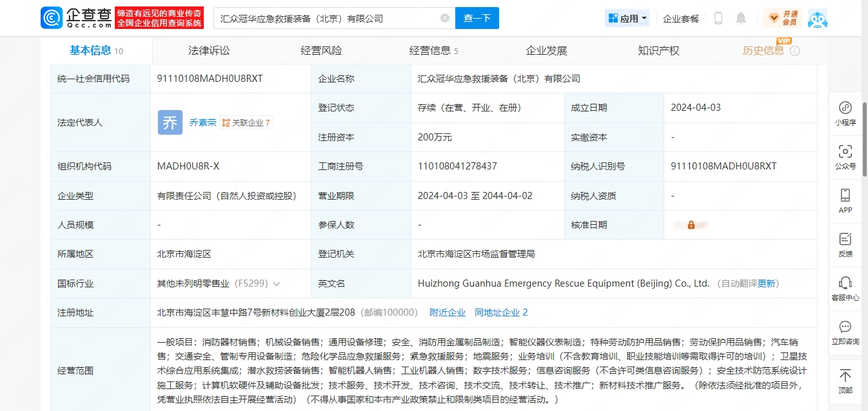Click the APP download sidebar icon
Viewport: 868px width, 411px height.
click(845, 201)
